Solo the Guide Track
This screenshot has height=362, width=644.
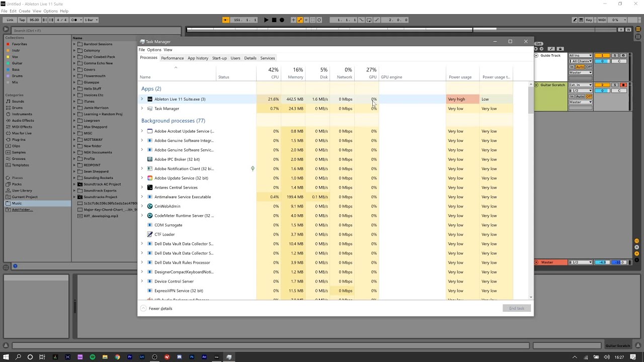[x=615, y=55]
